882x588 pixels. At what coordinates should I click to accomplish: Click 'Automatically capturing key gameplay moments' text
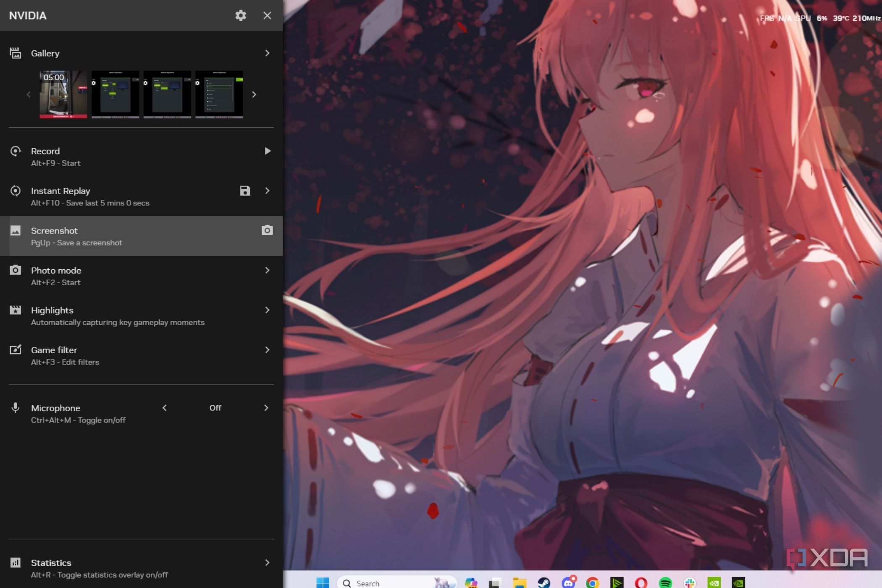(118, 322)
